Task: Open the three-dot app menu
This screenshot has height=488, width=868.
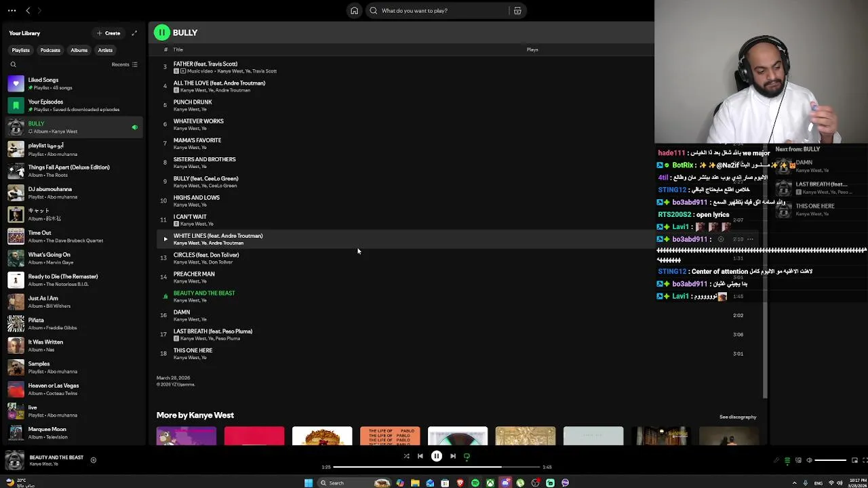Action: click(10, 11)
